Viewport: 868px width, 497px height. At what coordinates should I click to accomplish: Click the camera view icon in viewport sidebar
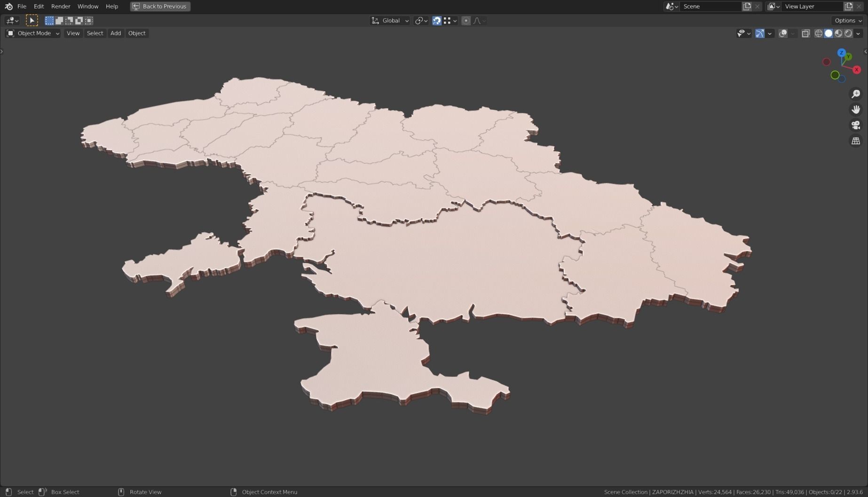856,125
